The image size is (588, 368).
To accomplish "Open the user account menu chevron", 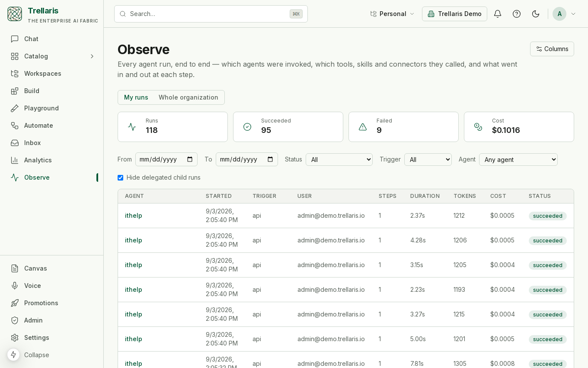I will (573, 14).
